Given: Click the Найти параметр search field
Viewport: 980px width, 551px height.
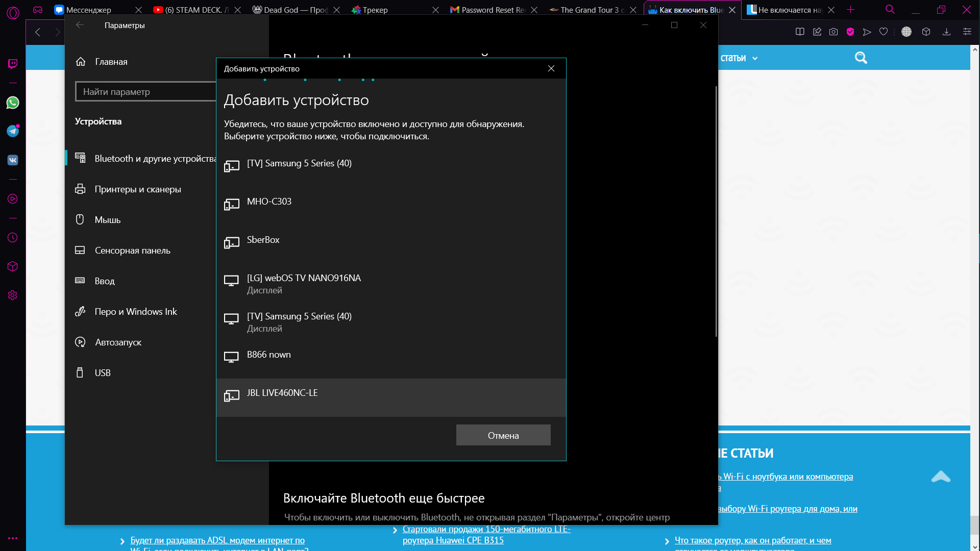Looking at the screenshot, I should (x=145, y=92).
